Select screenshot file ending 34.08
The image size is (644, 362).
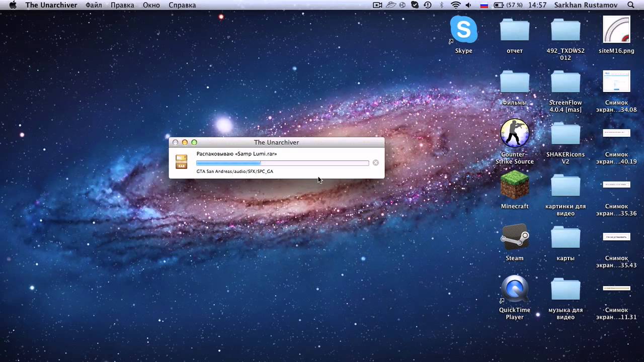click(616, 81)
